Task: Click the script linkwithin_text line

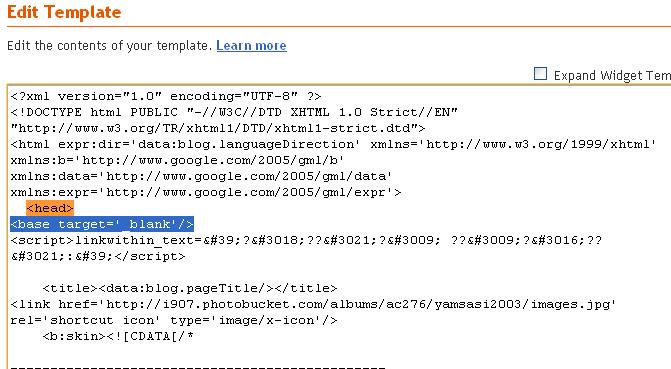Action: point(306,240)
